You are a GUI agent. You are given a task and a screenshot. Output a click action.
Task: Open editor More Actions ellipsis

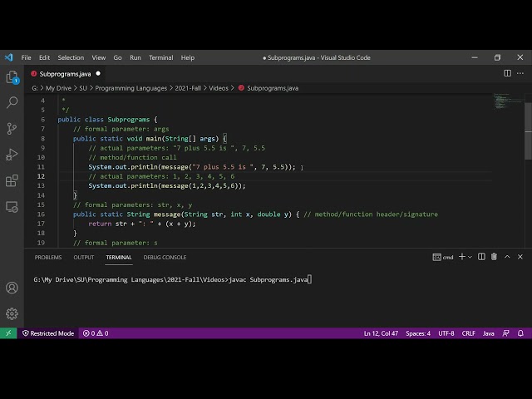[520, 73]
